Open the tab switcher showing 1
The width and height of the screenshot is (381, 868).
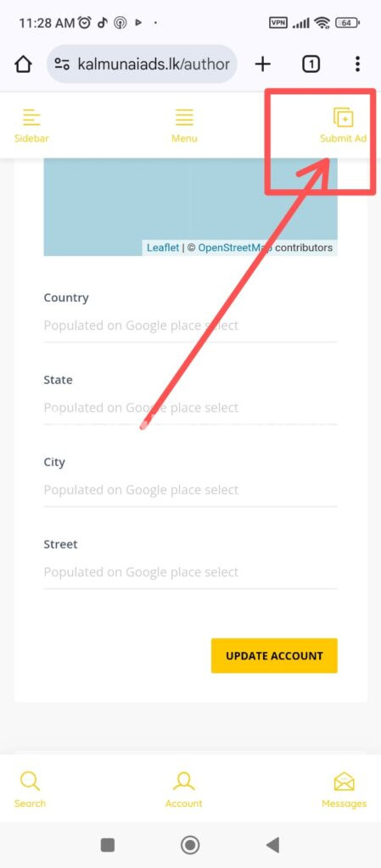(311, 64)
